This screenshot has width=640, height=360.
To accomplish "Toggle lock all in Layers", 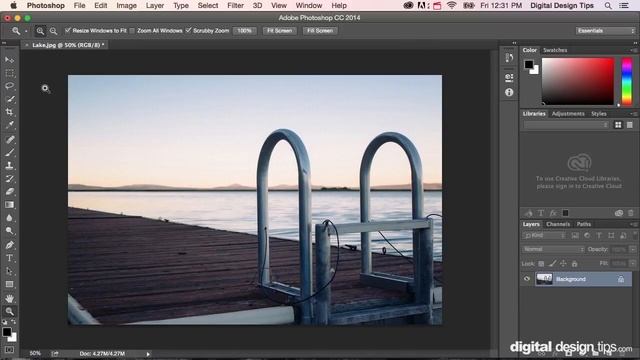I will 574,264.
